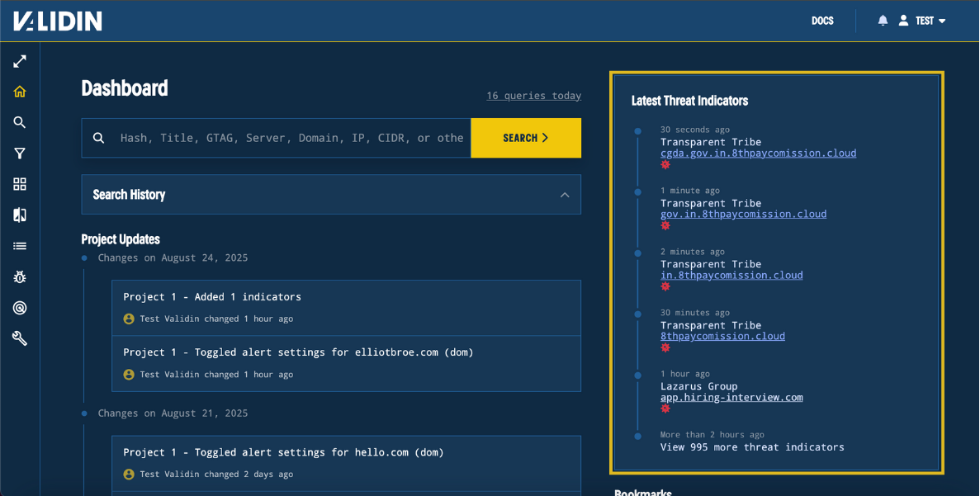Open the target radar sidebar icon

(20, 308)
